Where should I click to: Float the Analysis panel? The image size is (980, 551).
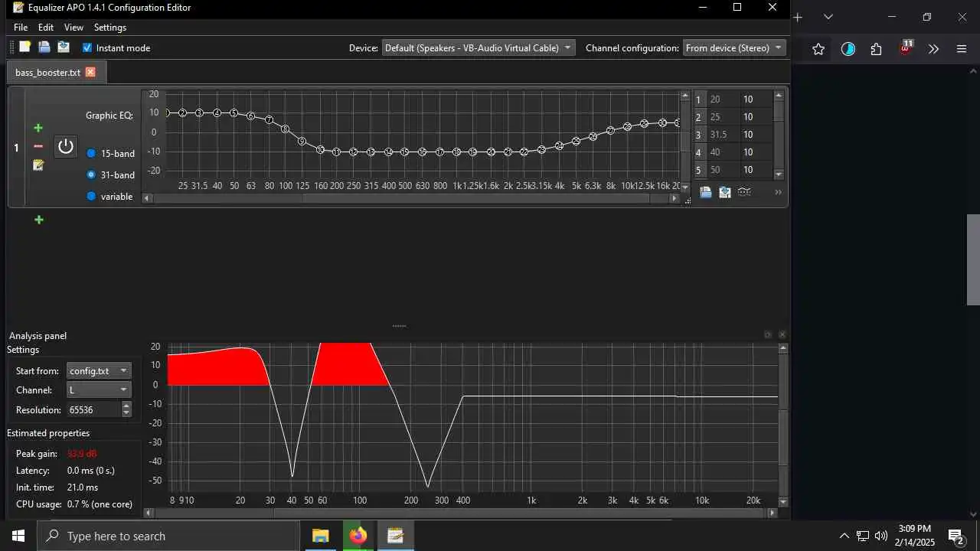tap(768, 334)
